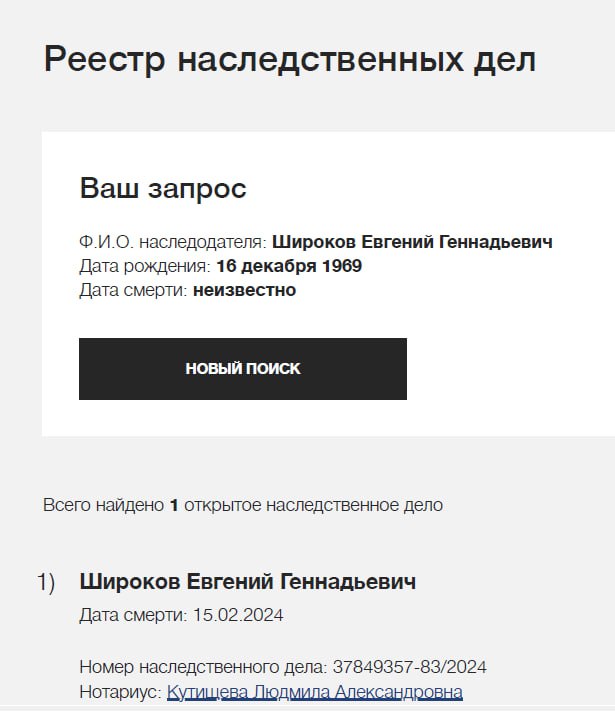615x711 pixels.
Task: Select birth date 16 декабря 1969
Action: (x=289, y=267)
